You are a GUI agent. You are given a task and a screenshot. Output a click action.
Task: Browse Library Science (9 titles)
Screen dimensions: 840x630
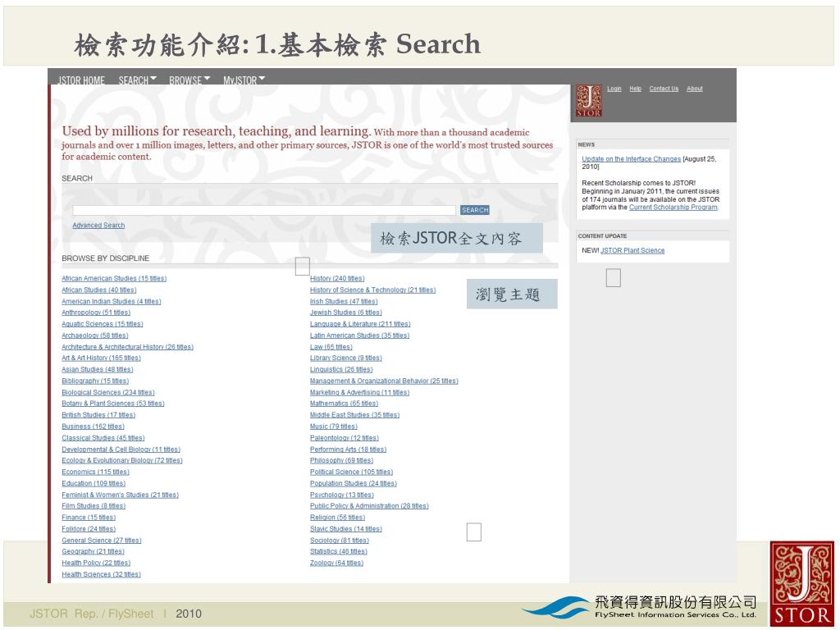(346, 358)
